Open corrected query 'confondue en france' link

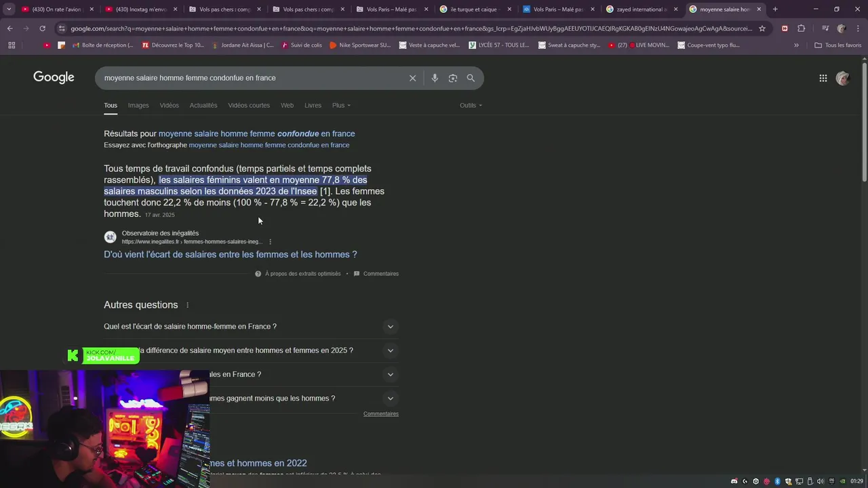tap(257, 134)
